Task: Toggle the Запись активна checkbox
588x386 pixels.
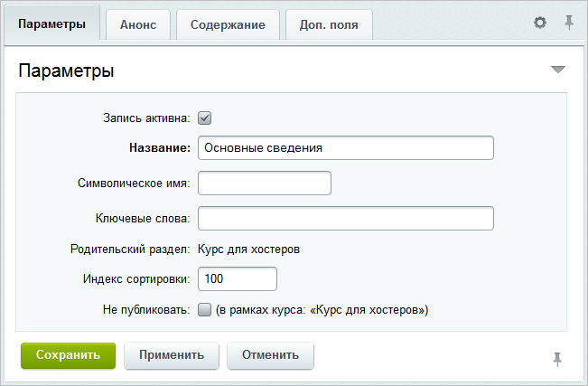Action: (x=204, y=118)
